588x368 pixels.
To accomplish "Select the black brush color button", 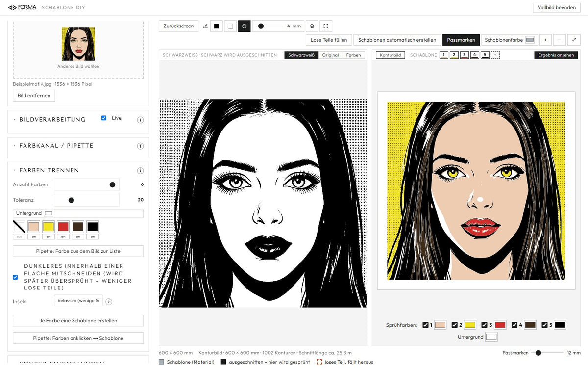I will 216,26.
